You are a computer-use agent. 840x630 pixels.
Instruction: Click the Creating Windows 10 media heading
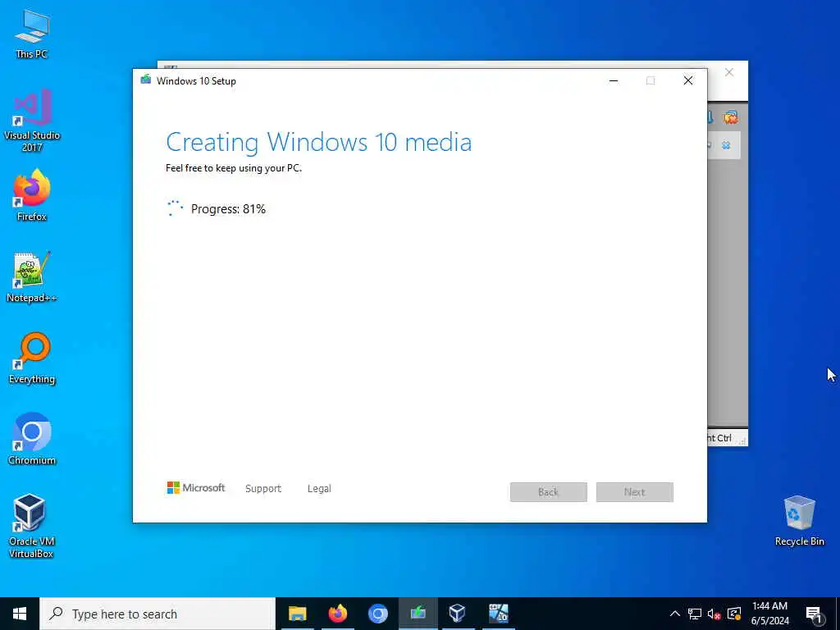click(319, 142)
